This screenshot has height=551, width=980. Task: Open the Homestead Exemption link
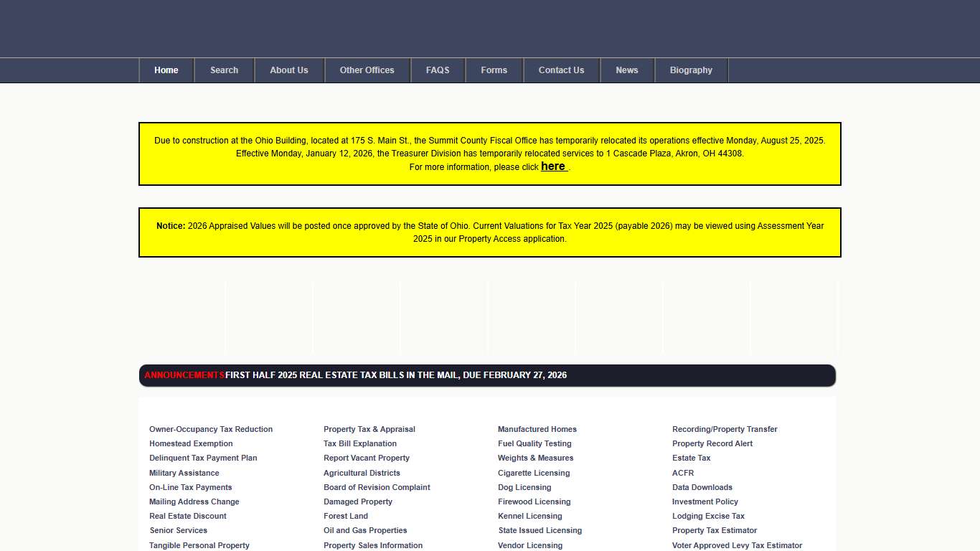point(191,444)
